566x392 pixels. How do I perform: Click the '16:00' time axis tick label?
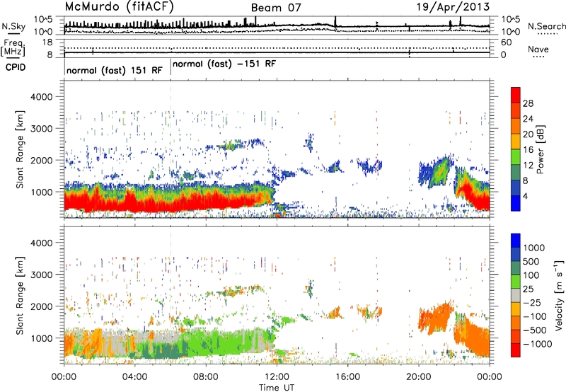[347, 377]
